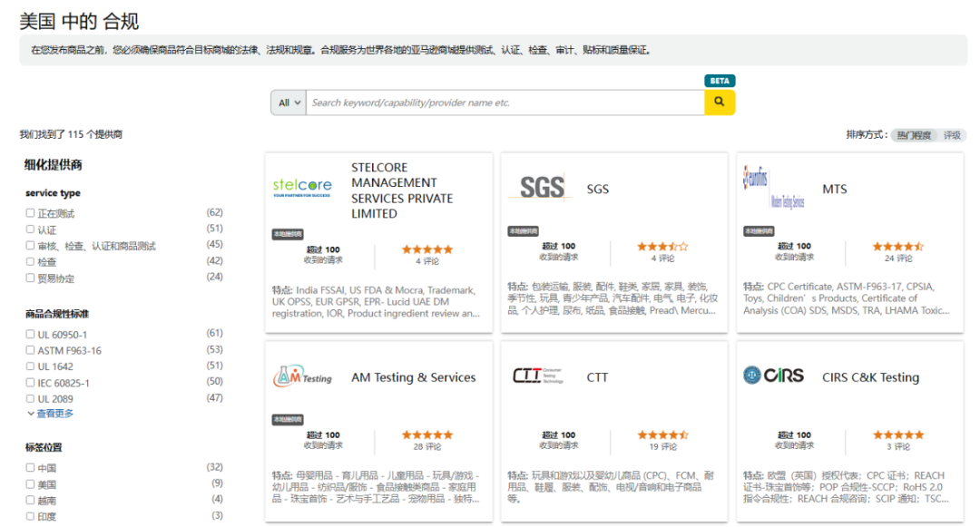Open the CTT provider logo
The height and width of the screenshot is (527, 980).
coord(537,376)
